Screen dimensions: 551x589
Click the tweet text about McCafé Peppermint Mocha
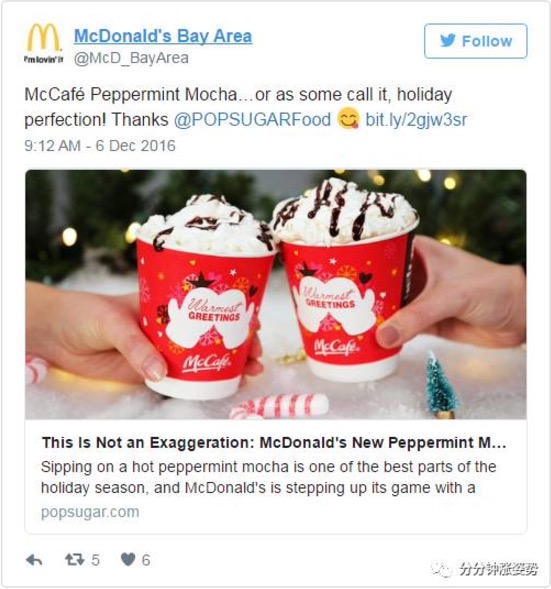point(246,107)
